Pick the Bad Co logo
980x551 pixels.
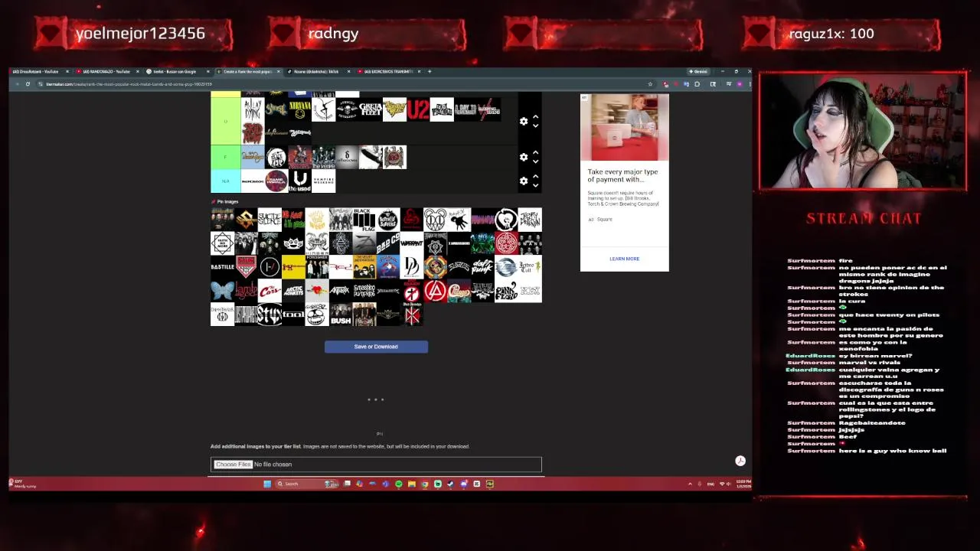[x=388, y=243]
